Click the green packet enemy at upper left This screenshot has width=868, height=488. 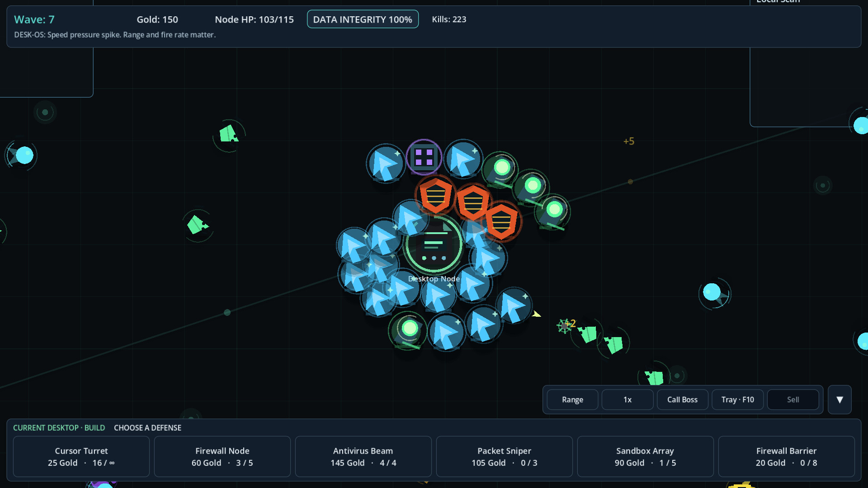click(228, 135)
